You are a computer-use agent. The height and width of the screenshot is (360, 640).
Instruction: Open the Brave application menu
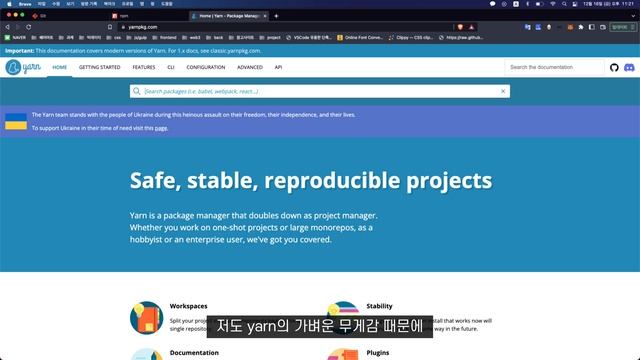pos(25,4)
